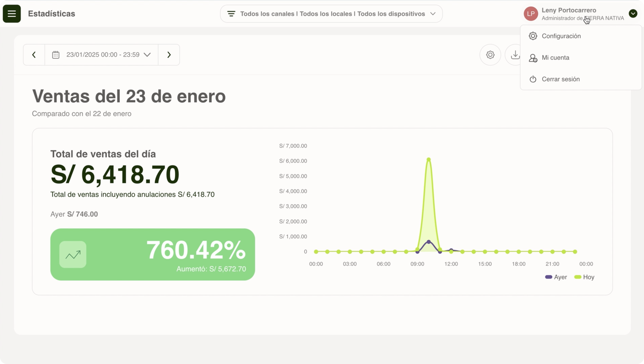This screenshot has height=364, width=644.
Task: Click the LP user avatar
Action: (531, 14)
